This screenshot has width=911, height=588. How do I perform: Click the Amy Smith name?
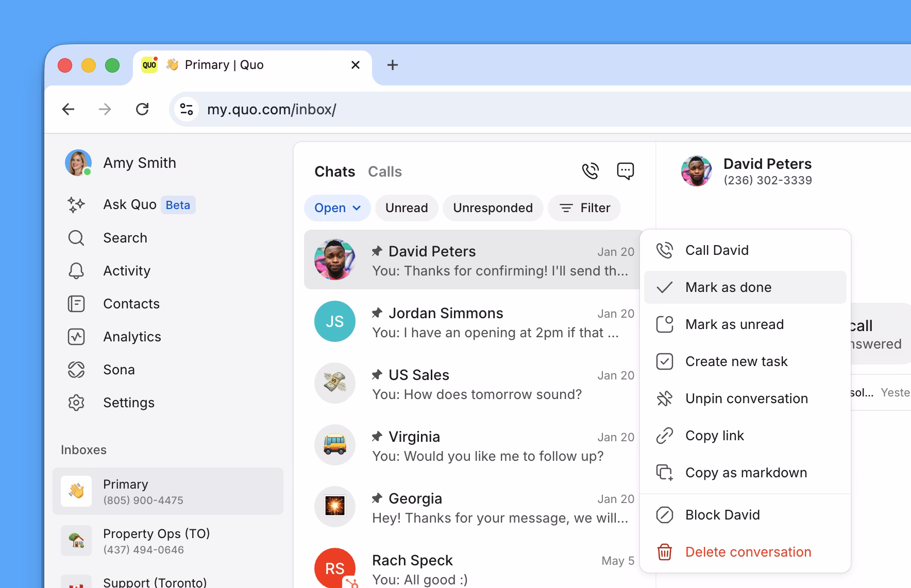[x=140, y=163]
